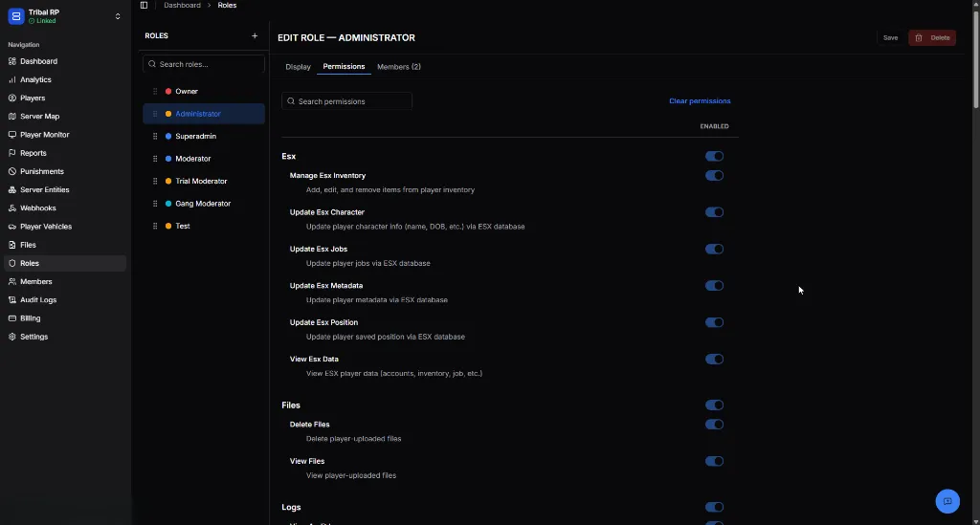Screen dimensions: 980x525
Task: Go to Billing in the sidebar
Action: tap(65, 318)
